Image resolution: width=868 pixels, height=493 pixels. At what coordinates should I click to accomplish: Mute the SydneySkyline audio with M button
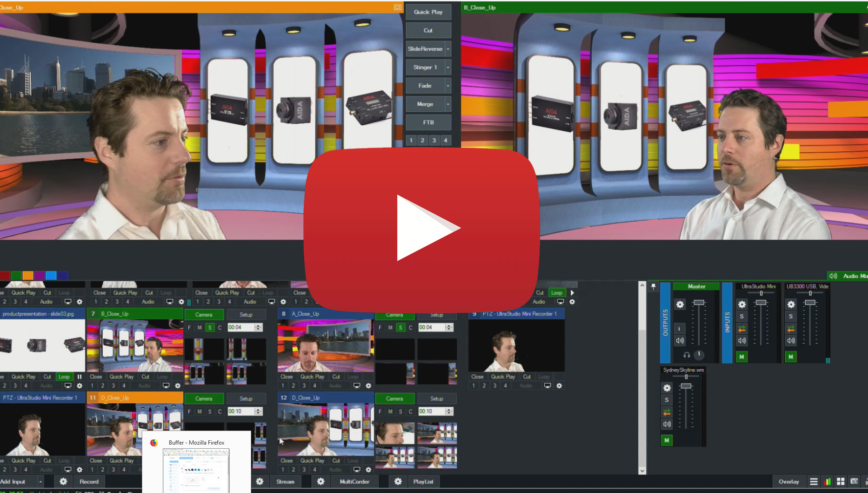coord(667,440)
